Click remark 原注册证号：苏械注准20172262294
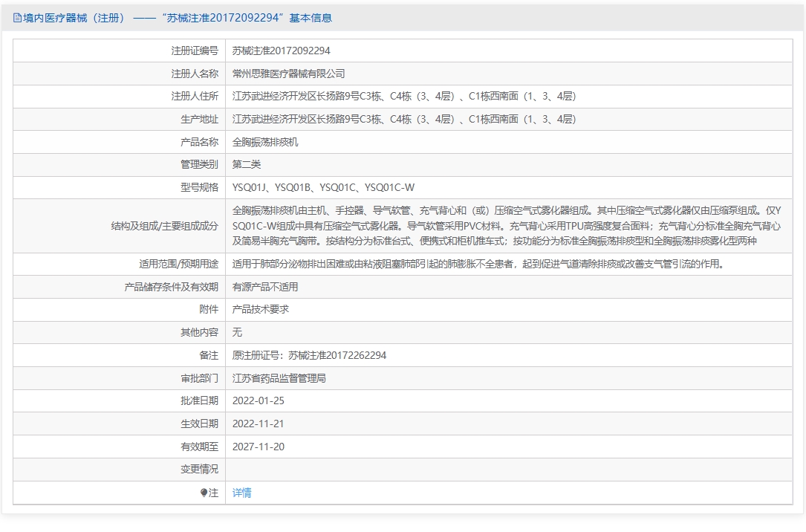806x532 pixels. point(310,355)
